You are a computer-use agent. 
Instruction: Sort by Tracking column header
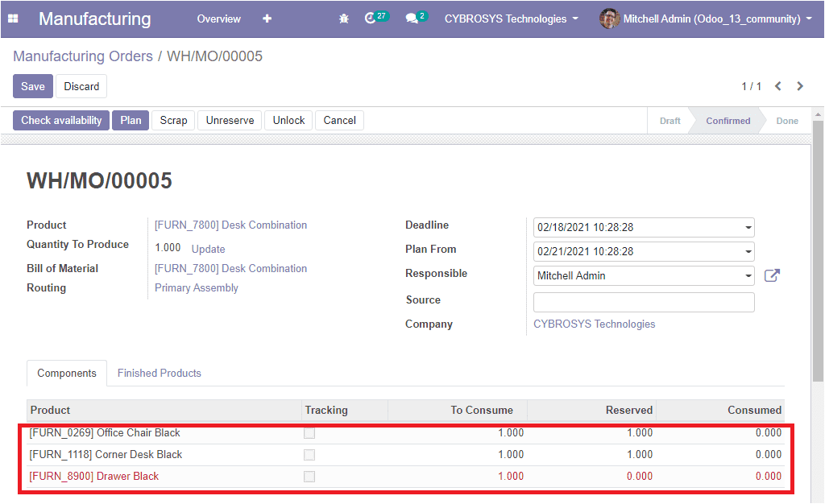point(345,411)
